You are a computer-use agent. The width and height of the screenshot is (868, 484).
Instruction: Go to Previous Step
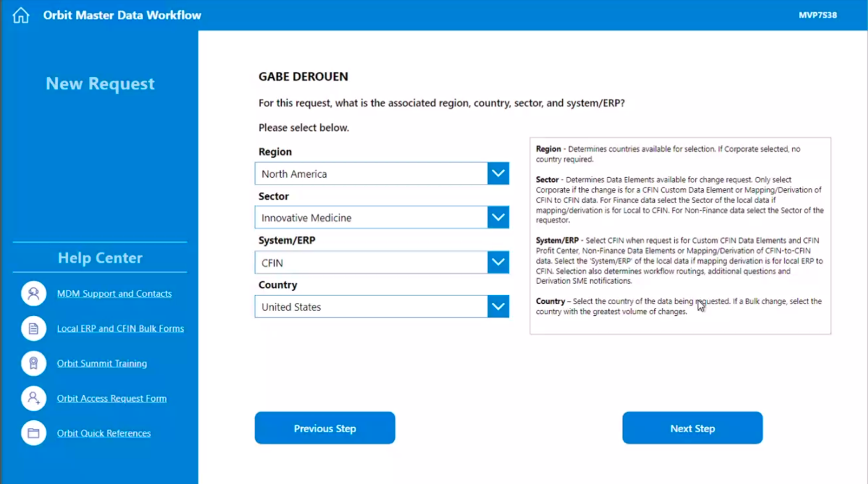[324, 428]
